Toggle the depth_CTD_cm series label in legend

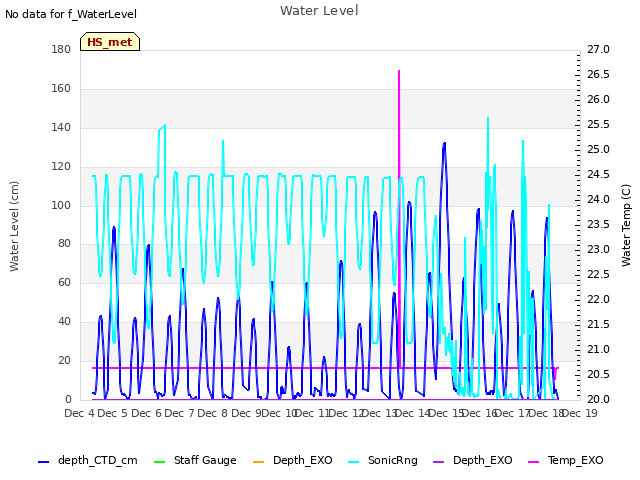pyautogui.click(x=98, y=460)
